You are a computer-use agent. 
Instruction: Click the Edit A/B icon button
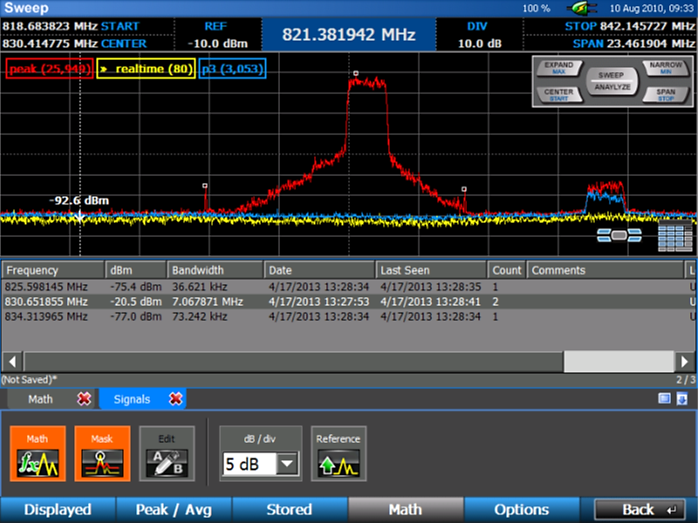166,455
